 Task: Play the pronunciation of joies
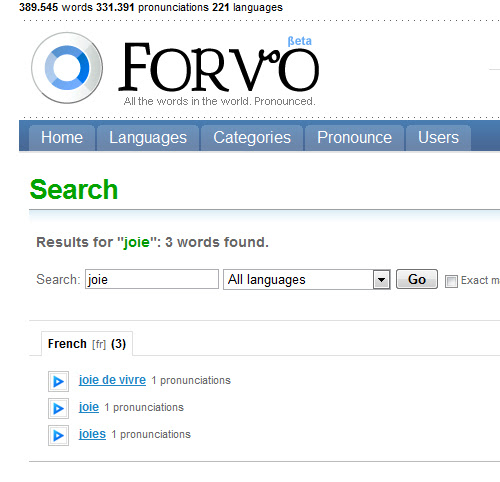click(x=58, y=435)
